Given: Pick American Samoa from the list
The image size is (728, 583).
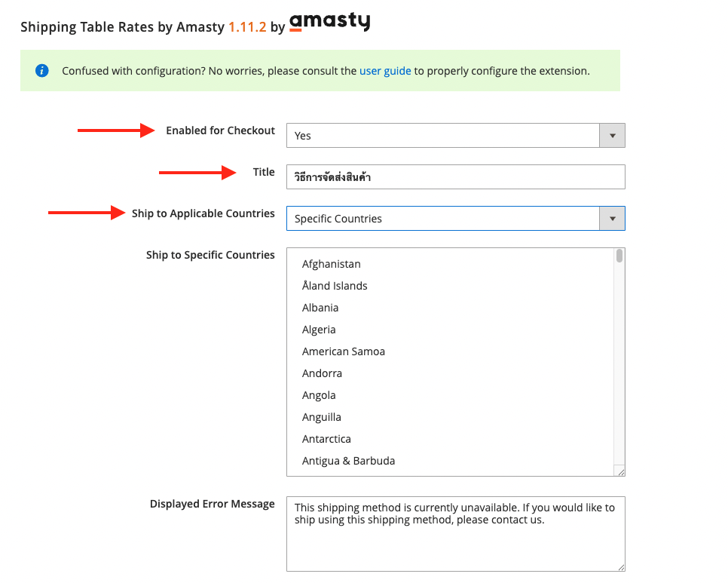Looking at the screenshot, I should [x=343, y=351].
